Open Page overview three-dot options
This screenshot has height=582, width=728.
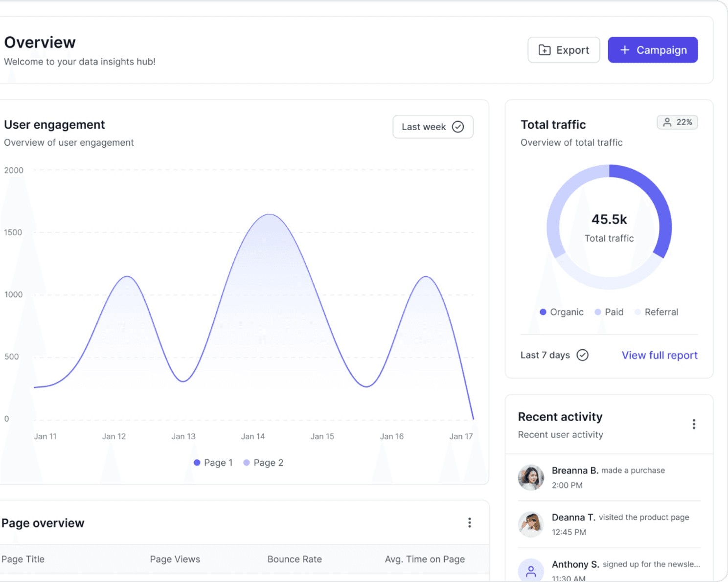tap(469, 523)
